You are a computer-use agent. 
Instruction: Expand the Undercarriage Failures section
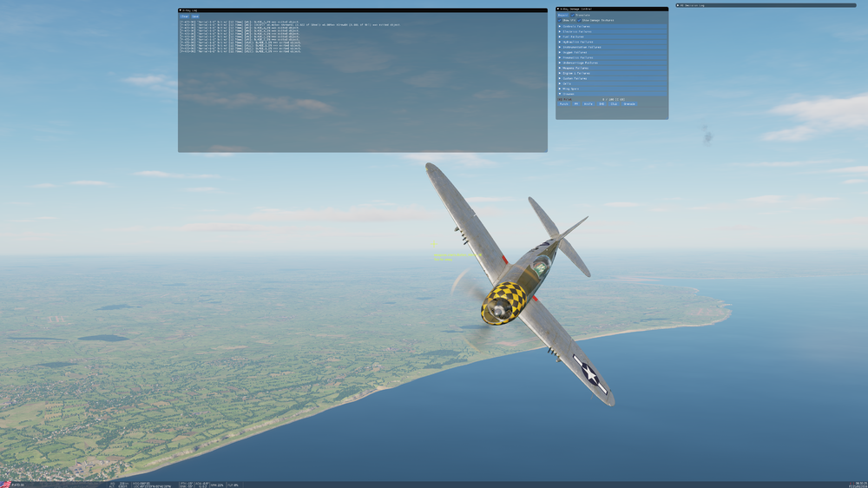click(612, 63)
